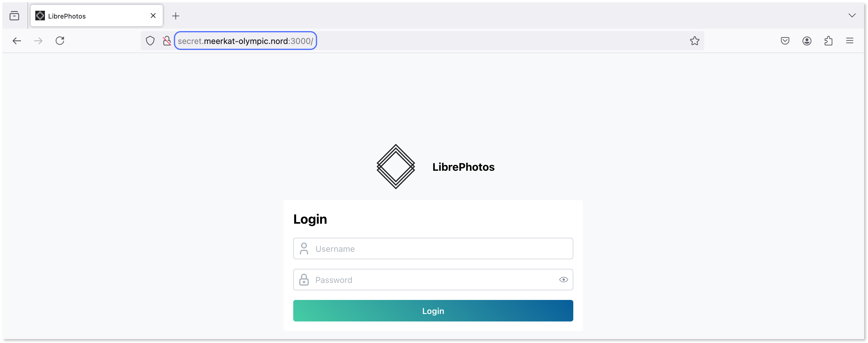
Task: Click the back navigation arrow
Action: 17,41
